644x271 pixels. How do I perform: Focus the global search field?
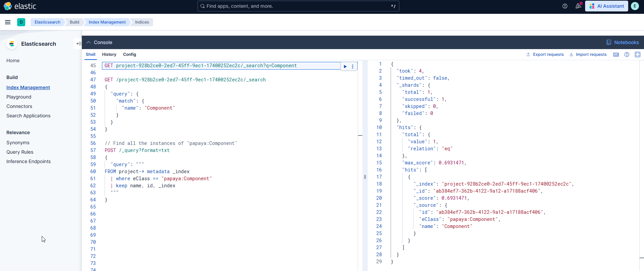298,6
